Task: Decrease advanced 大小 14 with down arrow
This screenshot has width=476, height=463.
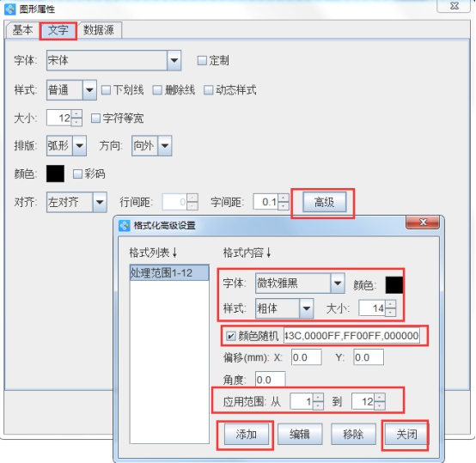Action: [390, 312]
